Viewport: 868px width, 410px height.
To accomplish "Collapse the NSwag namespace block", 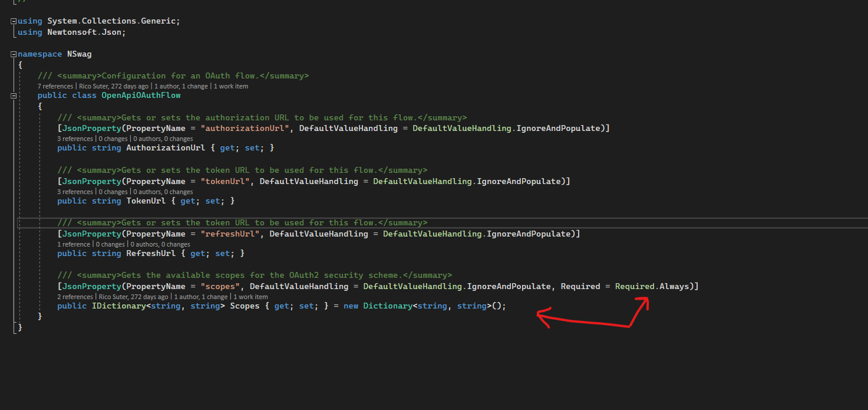I will pyautogui.click(x=12, y=53).
